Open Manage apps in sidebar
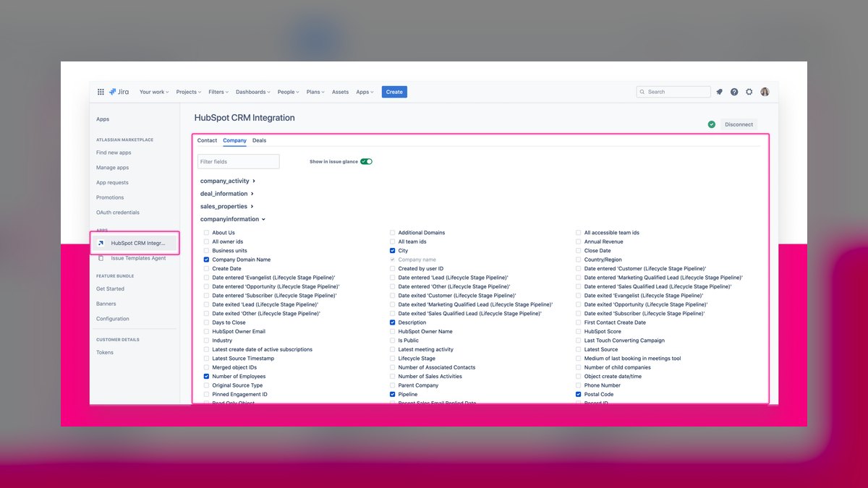 112,168
